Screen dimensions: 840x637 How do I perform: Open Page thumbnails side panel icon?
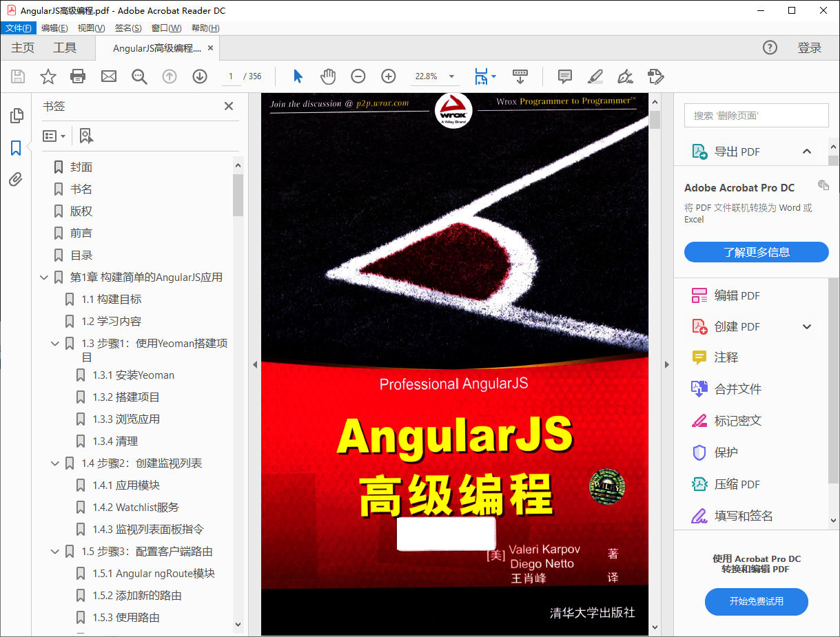[16, 116]
